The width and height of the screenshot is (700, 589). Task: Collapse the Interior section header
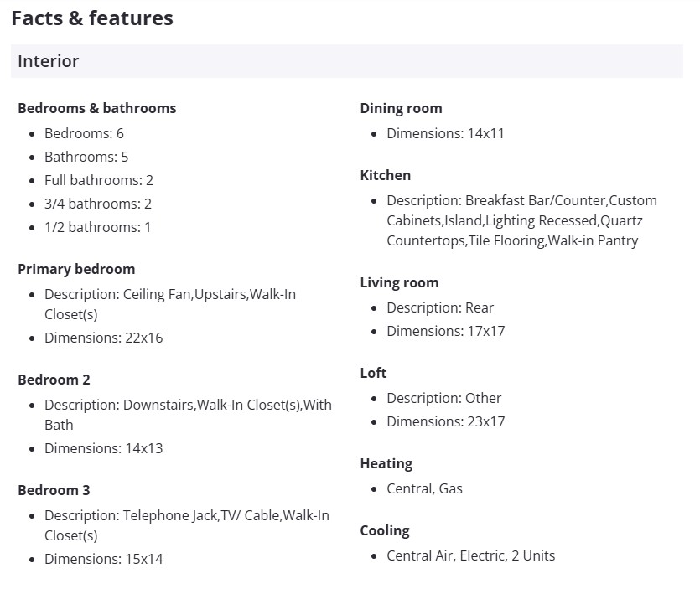346,61
